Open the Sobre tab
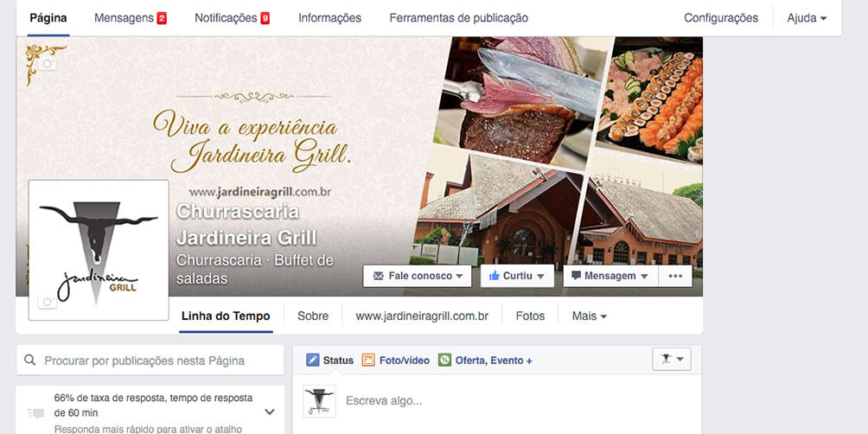The image size is (868, 434). (x=313, y=316)
